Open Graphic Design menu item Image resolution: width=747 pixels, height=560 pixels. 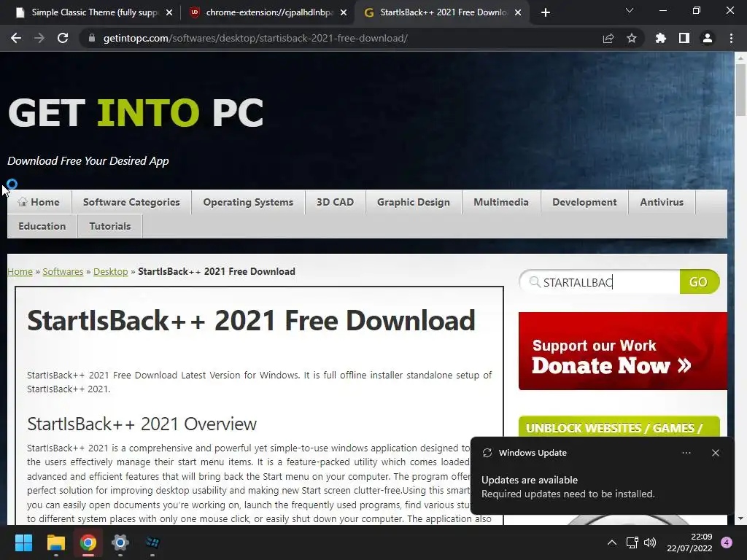[414, 202]
